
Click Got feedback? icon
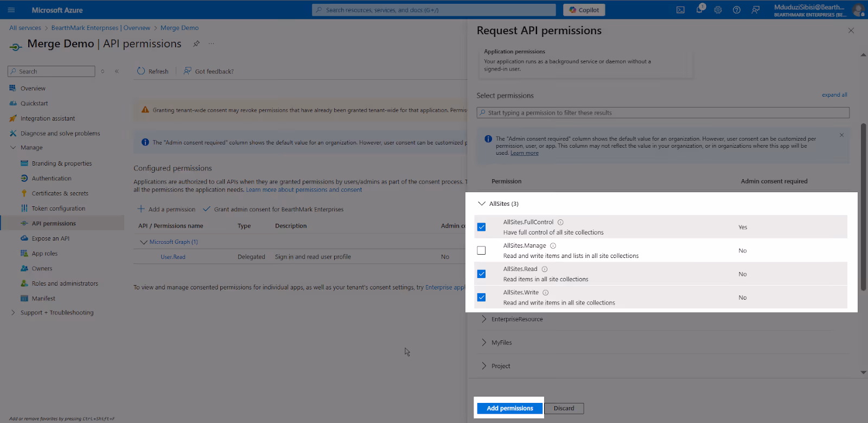pyautogui.click(x=187, y=71)
